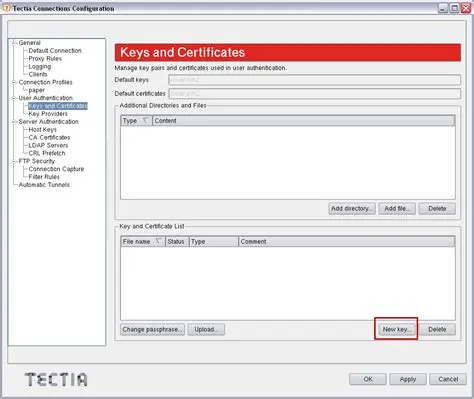
Task: Open Key Providers page
Action: pos(48,114)
